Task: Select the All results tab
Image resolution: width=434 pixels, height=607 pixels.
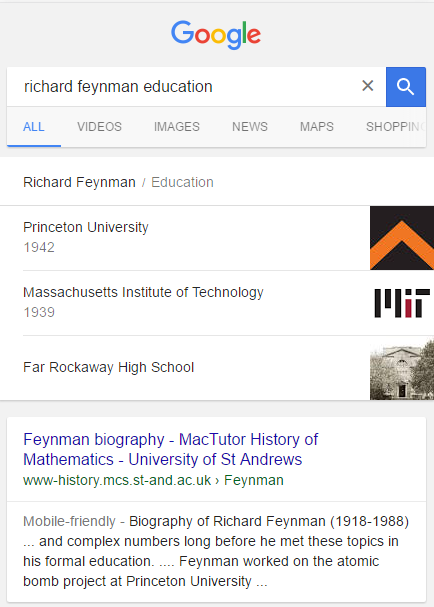Action: (x=34, y=127)
